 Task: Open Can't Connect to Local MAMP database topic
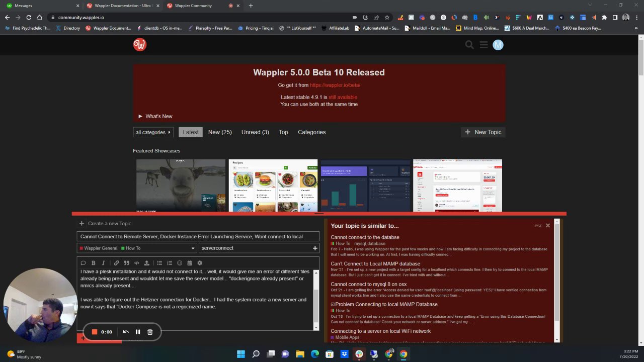[x=375, y=263]
